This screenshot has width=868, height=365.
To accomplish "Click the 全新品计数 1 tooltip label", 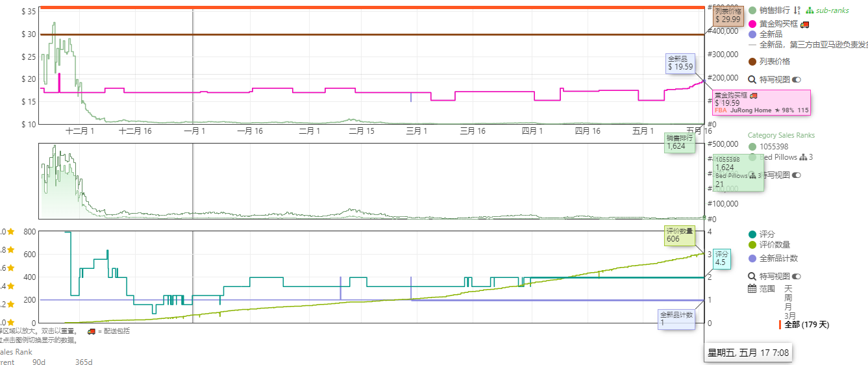I will [x=676, y=319].
